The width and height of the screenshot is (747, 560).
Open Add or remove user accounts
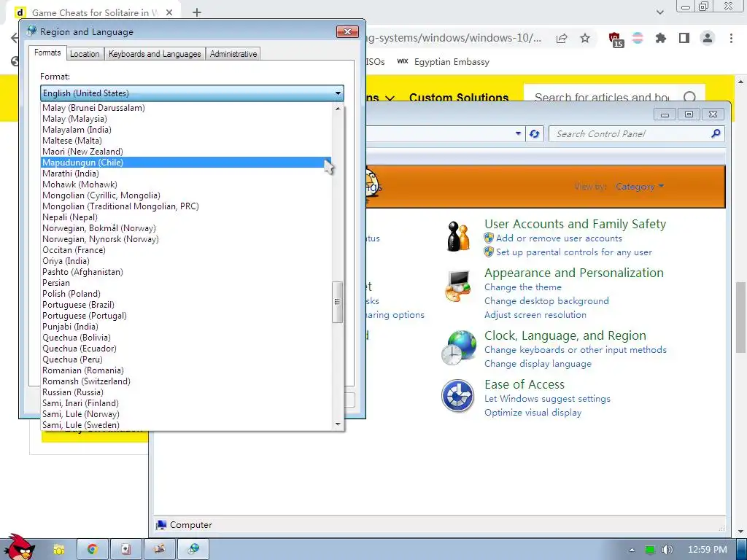pyautogui.click(x=559, y=238)
